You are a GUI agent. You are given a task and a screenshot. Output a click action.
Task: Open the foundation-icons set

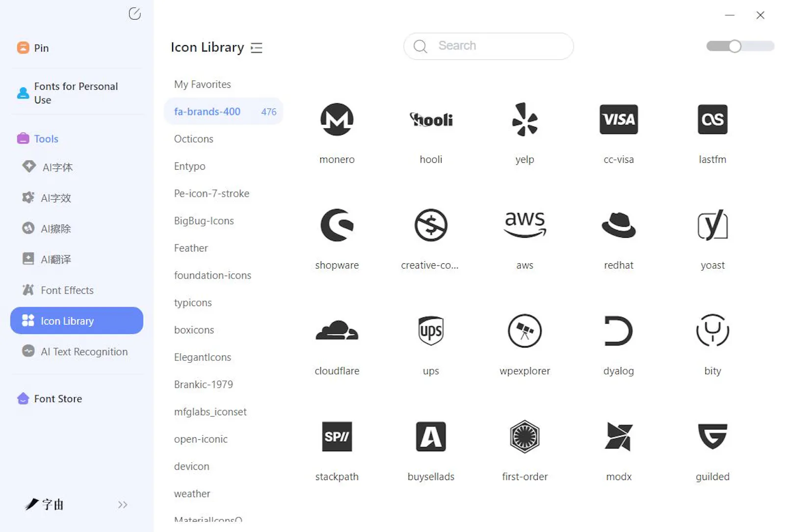[212, 276]
